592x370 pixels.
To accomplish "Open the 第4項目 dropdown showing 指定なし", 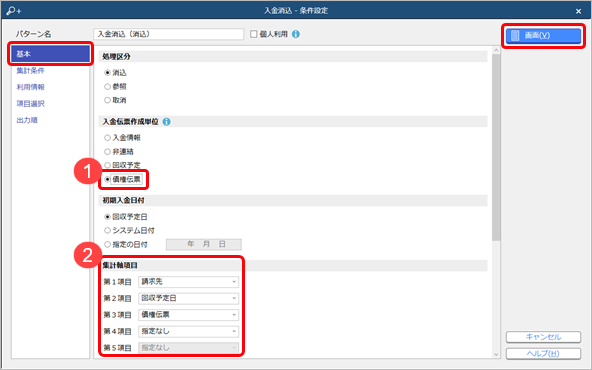I will click(188, 331).
